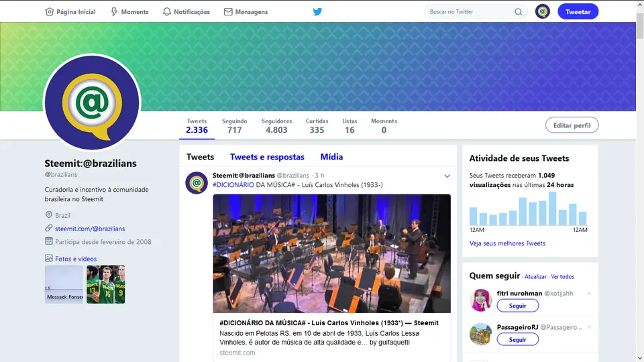Open the account avatar menu in navbar
This screenshot has width=644, height=362.
pos(543,11)
